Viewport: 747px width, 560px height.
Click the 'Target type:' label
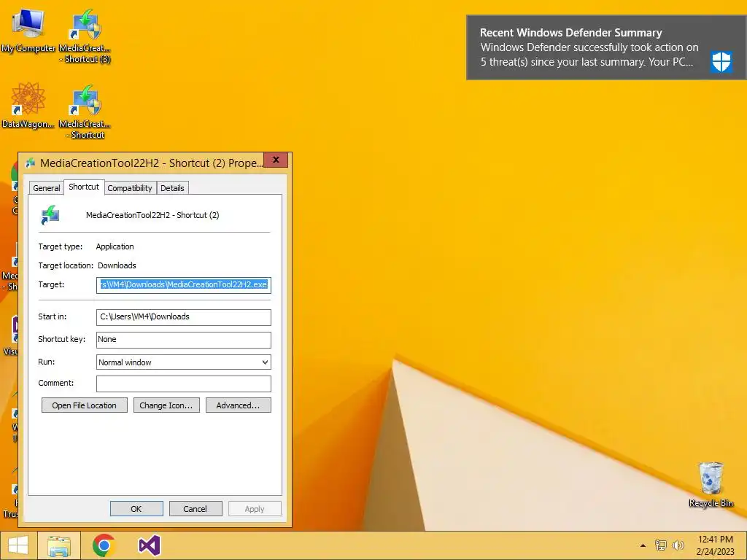(60, 246)
